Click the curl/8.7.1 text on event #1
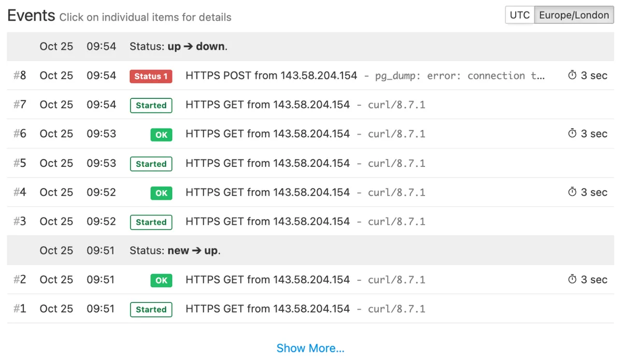The image size is (622, 364). [397, 309]
